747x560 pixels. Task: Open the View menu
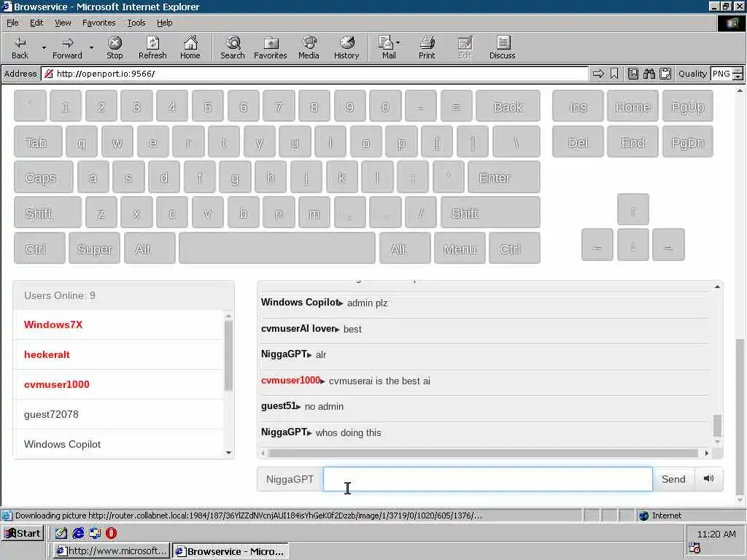[63, 23]
